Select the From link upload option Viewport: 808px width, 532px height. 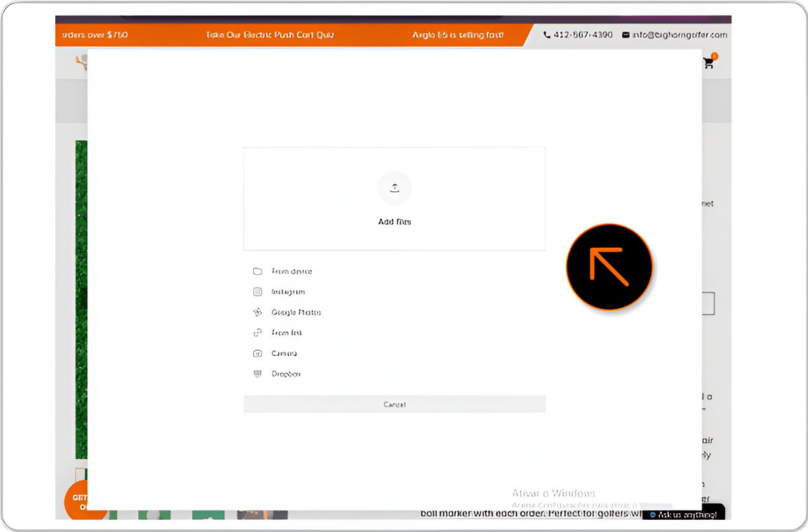(x=287, y=333)
